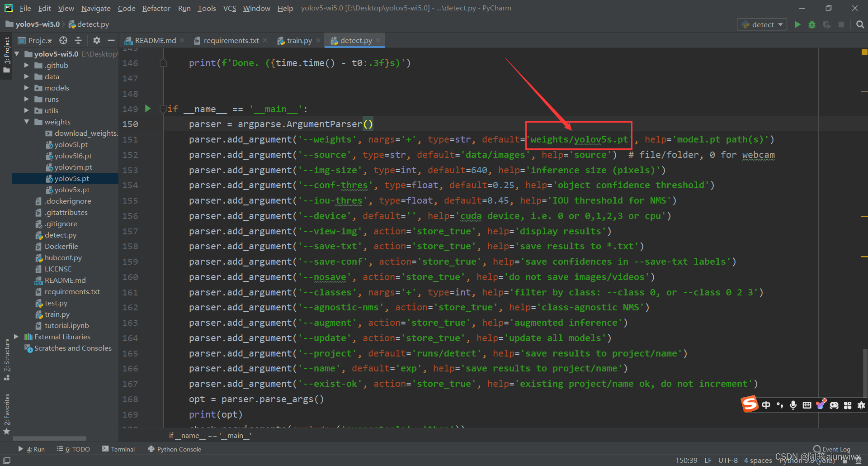Open the File menu

click(x=25, y=8)
